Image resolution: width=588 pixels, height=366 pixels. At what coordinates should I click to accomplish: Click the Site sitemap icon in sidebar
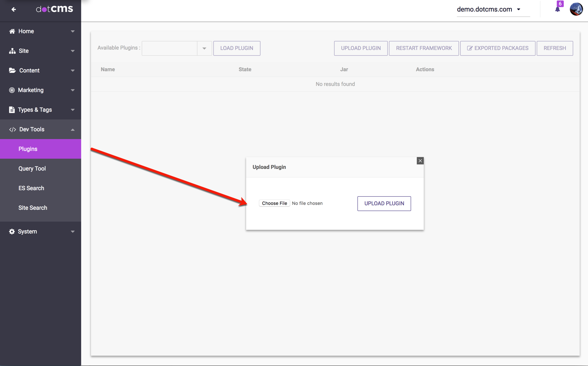[12, 51]
